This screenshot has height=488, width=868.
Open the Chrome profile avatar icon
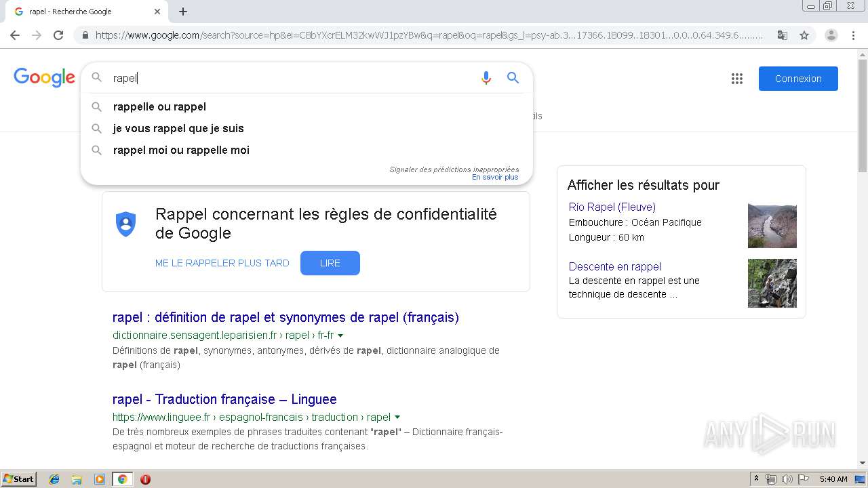pos(831,35)
